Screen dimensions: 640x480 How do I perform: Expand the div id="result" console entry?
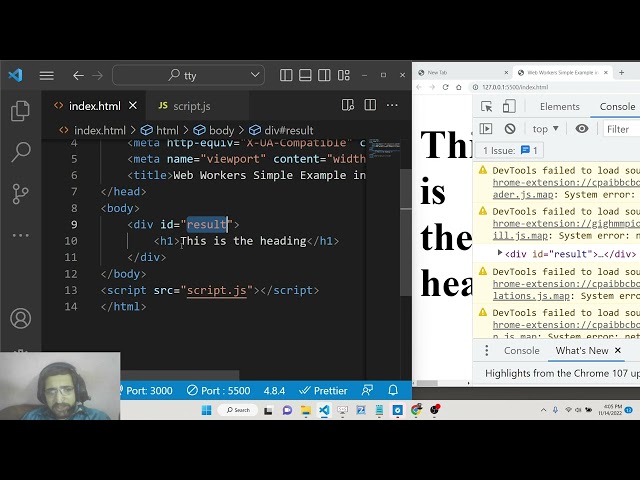[x=500, y=253]
